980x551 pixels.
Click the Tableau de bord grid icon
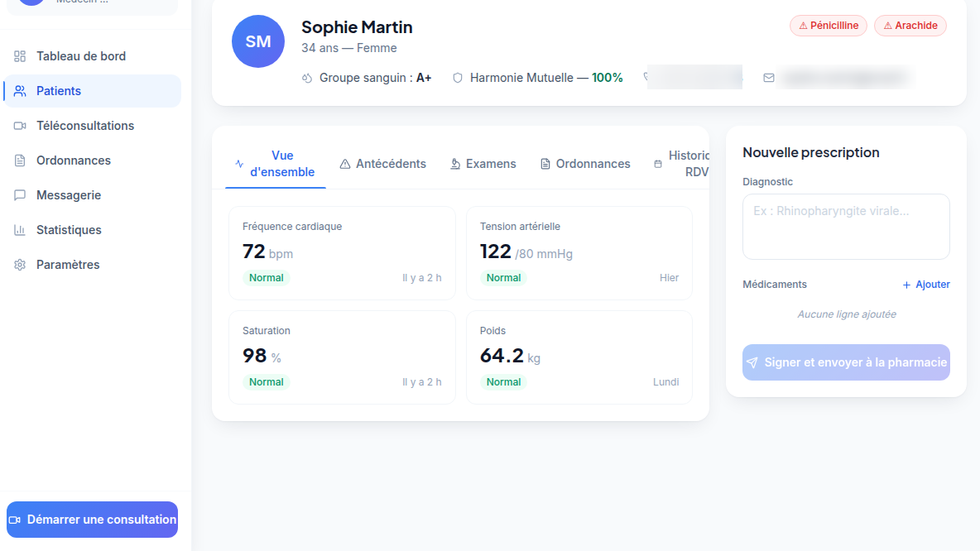(20, 56)
